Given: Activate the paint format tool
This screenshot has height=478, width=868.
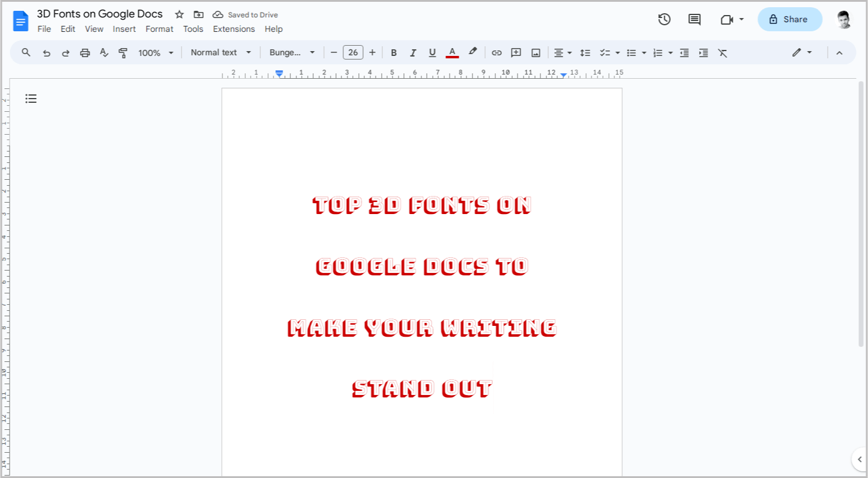Looking at the screenshot, I should 123,53.
